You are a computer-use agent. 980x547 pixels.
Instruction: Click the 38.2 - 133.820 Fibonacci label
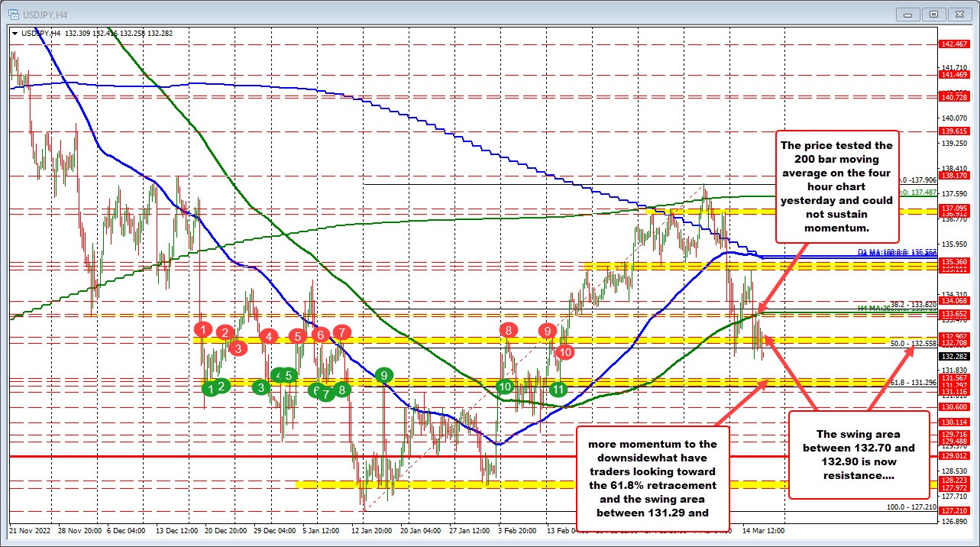pyautogui.click(x=914, y=303)
